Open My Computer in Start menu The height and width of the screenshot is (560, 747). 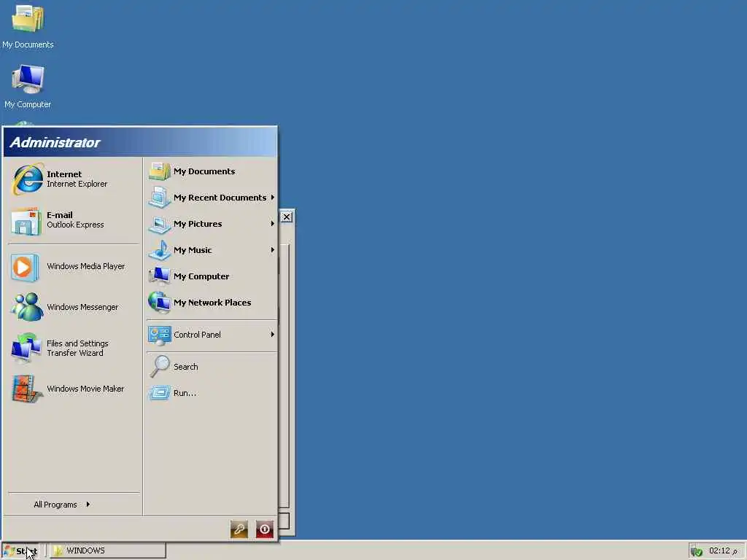(x=212, y=276)
